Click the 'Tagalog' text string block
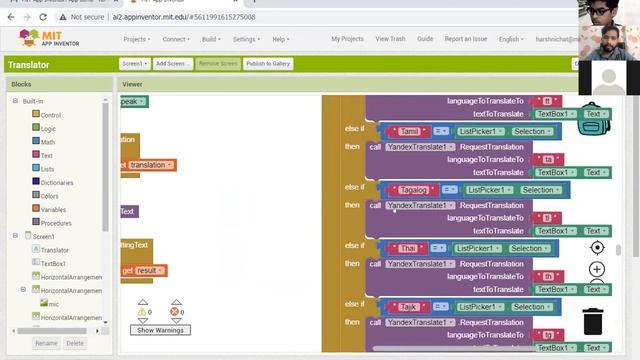Image resolution: width=640 pixels, height=360 pixels. 413,190
